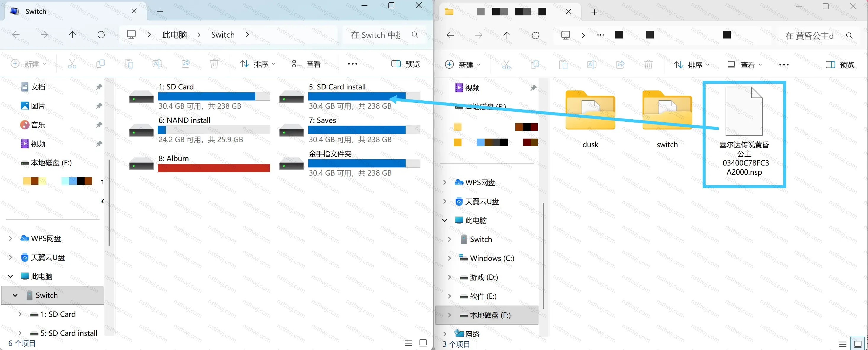Viewport: 868px width, 350px height.
Task: Expand WPS网盘 in right window tree
Action: [444, 182]
